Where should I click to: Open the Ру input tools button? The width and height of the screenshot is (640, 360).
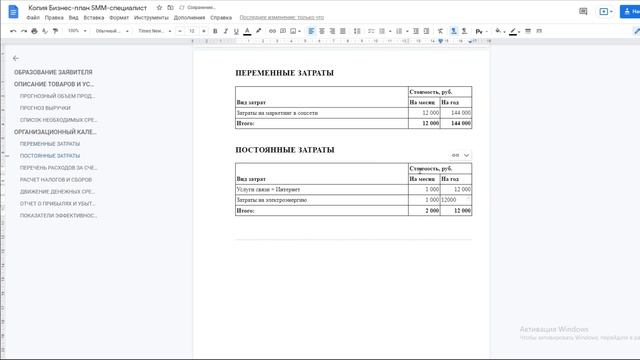479,31
